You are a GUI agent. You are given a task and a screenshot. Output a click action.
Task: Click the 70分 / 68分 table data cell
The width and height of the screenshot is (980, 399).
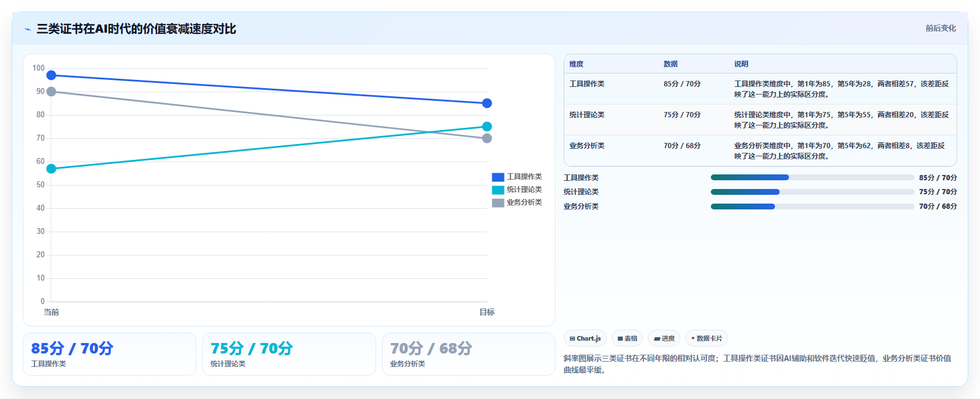tap(682, 146)
